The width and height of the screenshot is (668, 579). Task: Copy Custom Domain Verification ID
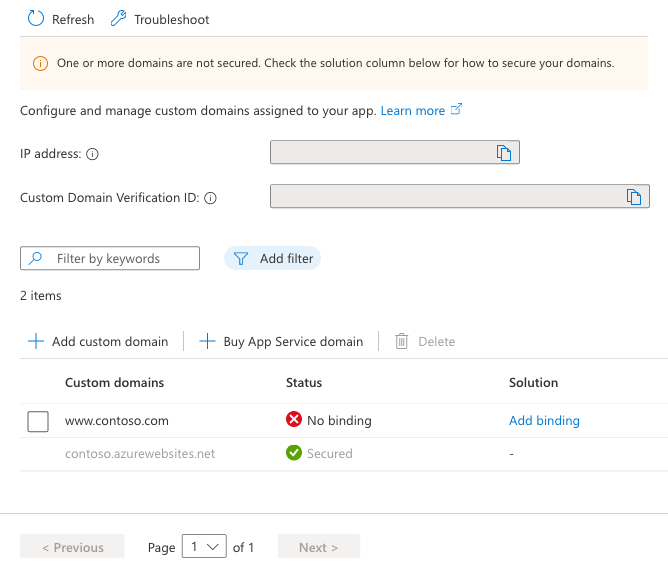[633, 197]
